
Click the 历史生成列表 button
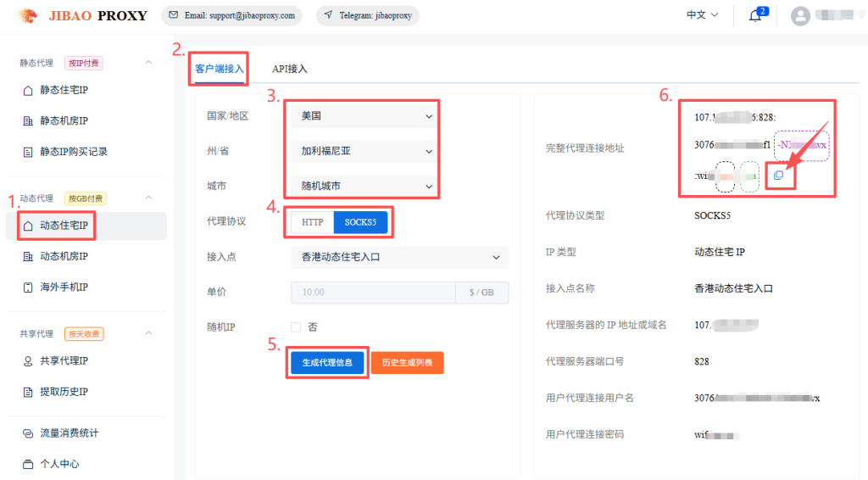[x=407, y=363]
